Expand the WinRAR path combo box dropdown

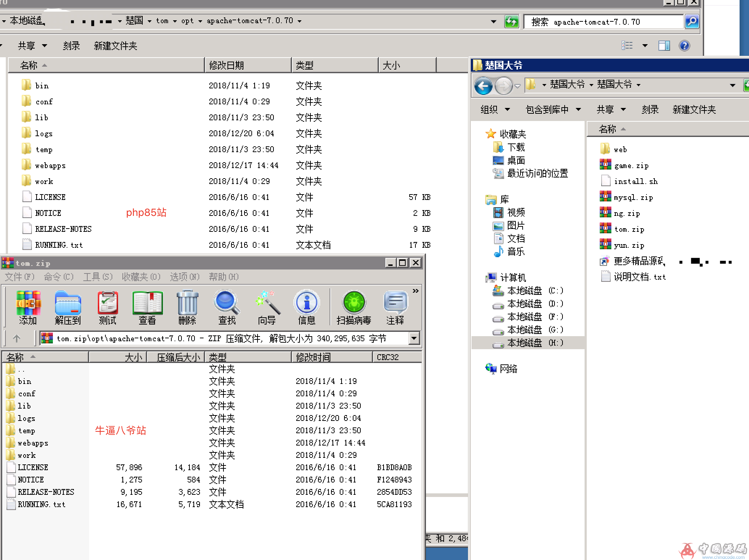tap(414, 339)
